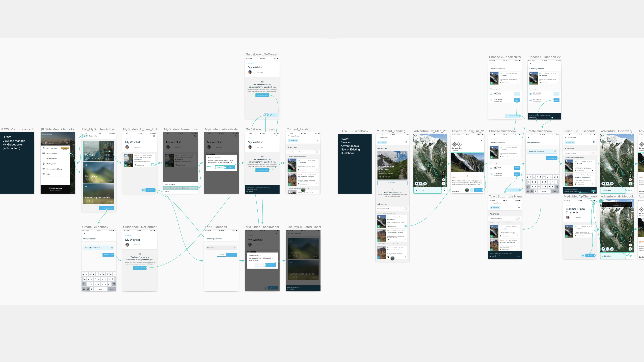This screenshot has height=362, width=644.
Task: Click close X above Rename guidebook heading
Action: (207, 234)
